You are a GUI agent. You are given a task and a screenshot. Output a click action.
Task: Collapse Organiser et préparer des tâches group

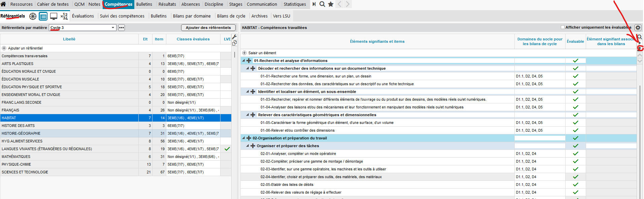[x=247, y=146]
